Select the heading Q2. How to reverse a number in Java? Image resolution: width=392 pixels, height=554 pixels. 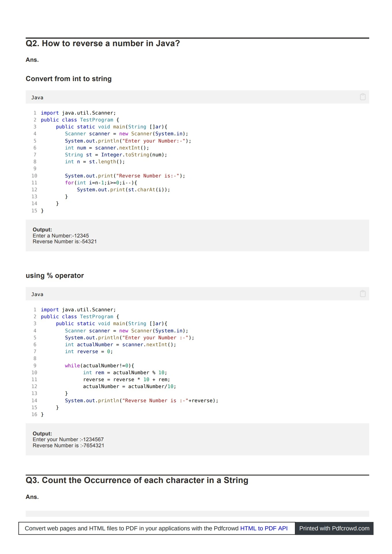click(x=103, y=44)
